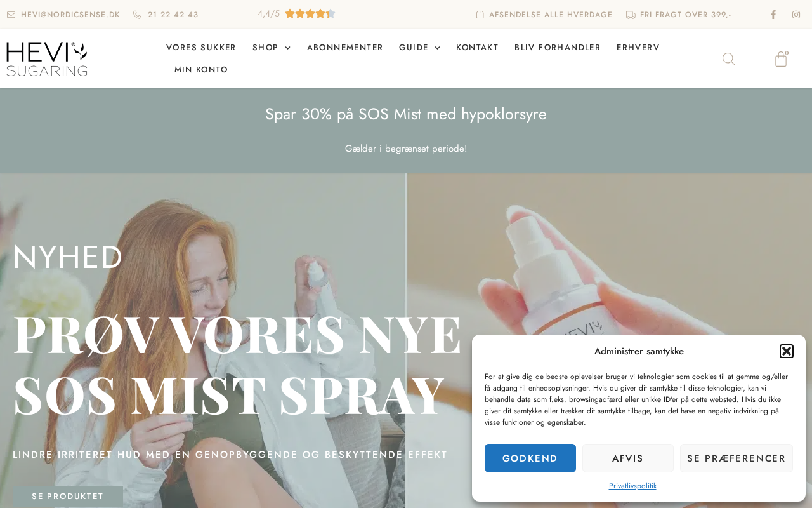Visit the Instagram profile icon
Screen dimensions: 812x508
click(796, 15)
